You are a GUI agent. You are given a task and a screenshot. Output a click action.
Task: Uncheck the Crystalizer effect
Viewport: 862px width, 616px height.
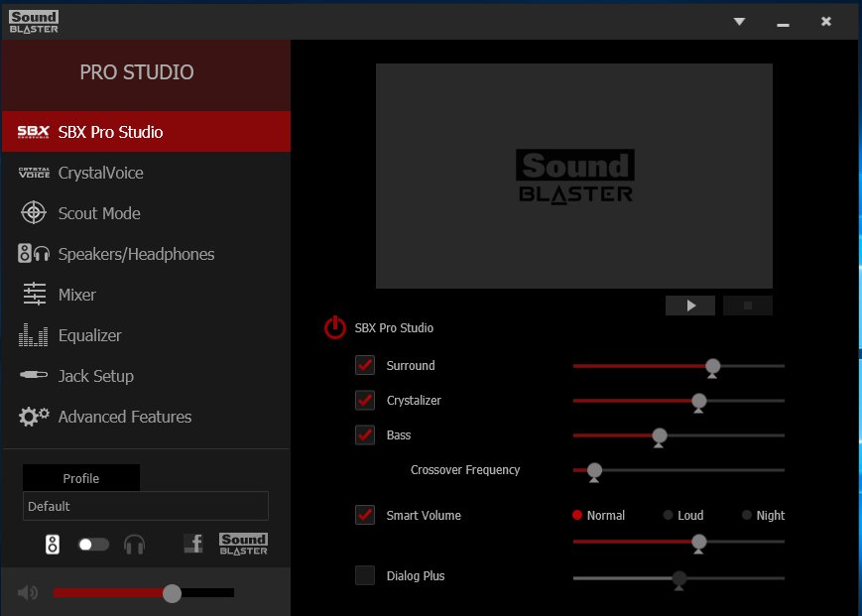pos(365,401)
